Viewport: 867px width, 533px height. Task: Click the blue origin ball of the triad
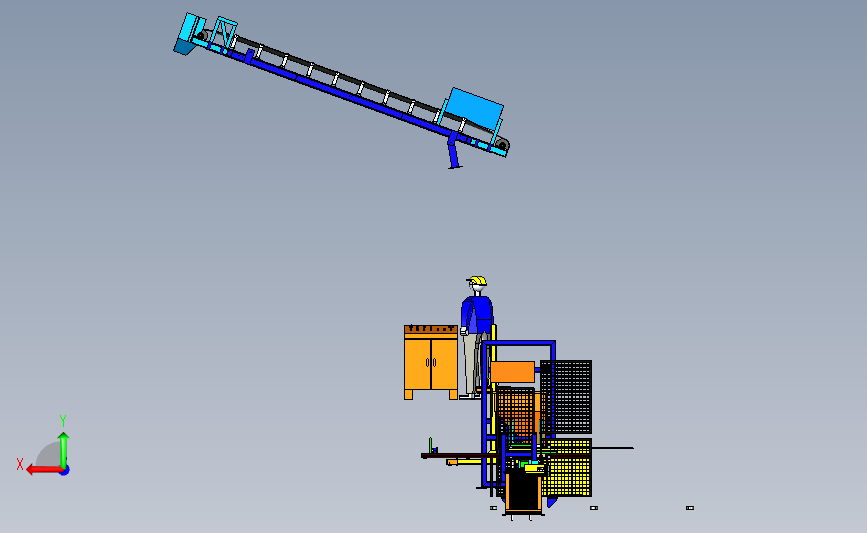[65, 471]
